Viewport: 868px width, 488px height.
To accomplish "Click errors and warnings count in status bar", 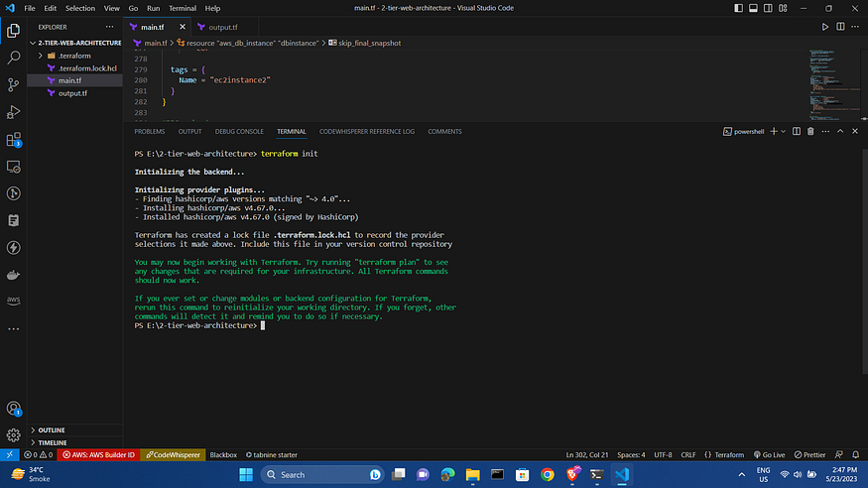I will pyautogui.click(x=39, y=455).
